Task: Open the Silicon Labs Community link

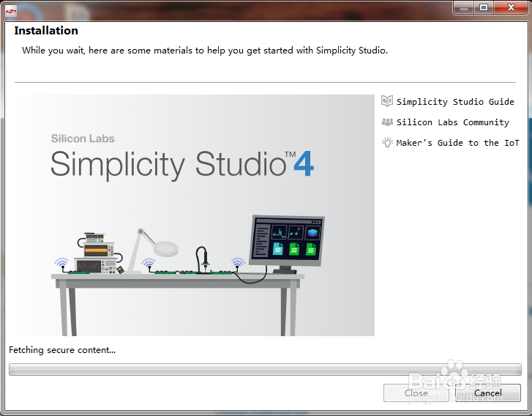Action: coord(453,122)
